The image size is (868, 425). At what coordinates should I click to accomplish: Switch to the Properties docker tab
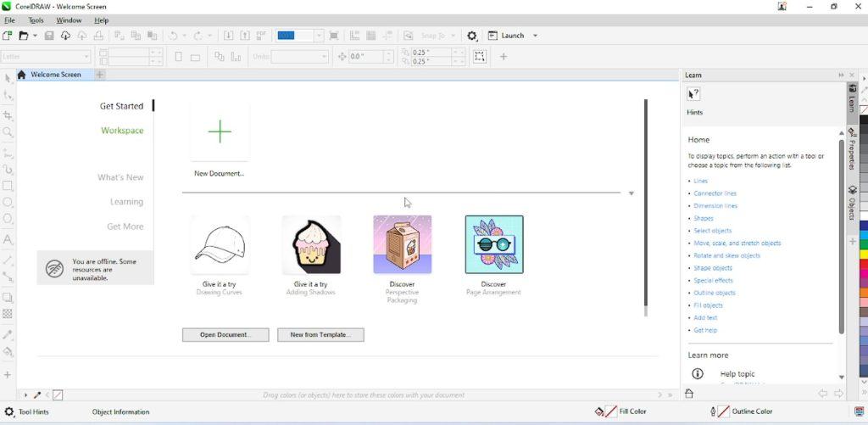coord(852,148)
